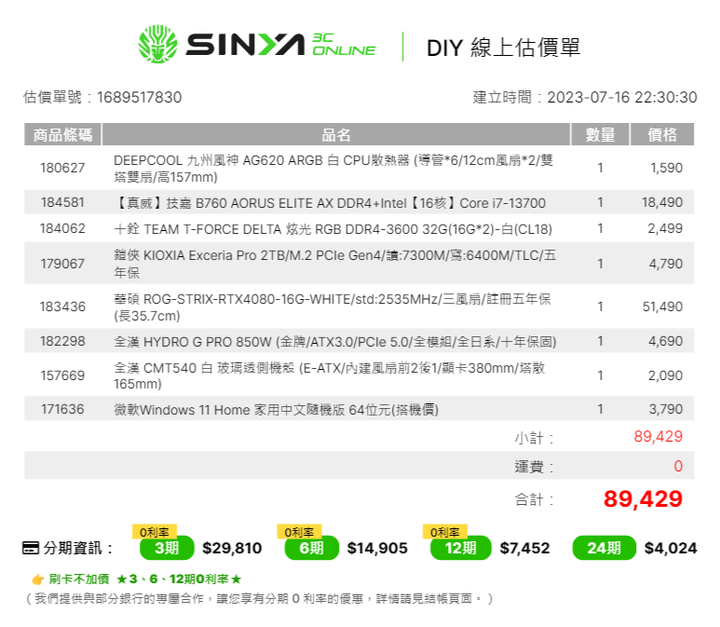The width and height of the screenshot is (720, 627).
Task: Click the 小計 amount 89,429
Action: pyautogui.click(x=658, y=436)
